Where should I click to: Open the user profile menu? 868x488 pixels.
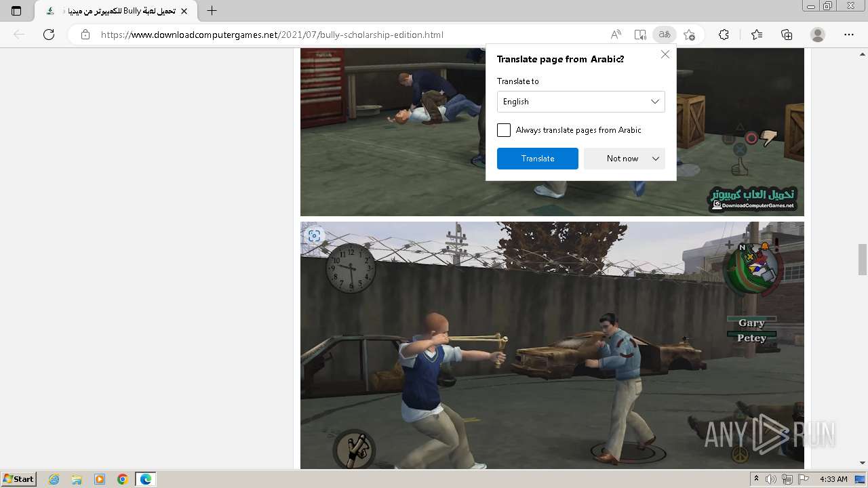818,35
